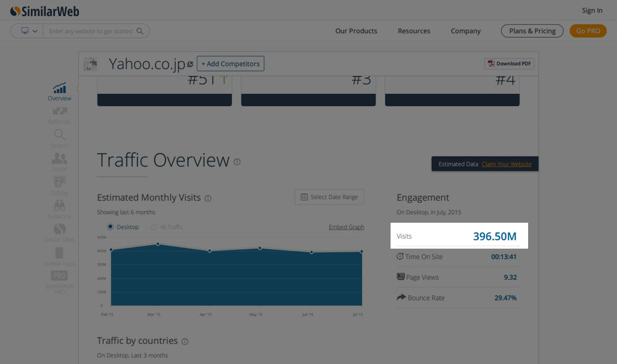This screenshot has width=617, height=364.
Task: Select the All Traffic radio button
Action: click(154, 226)
